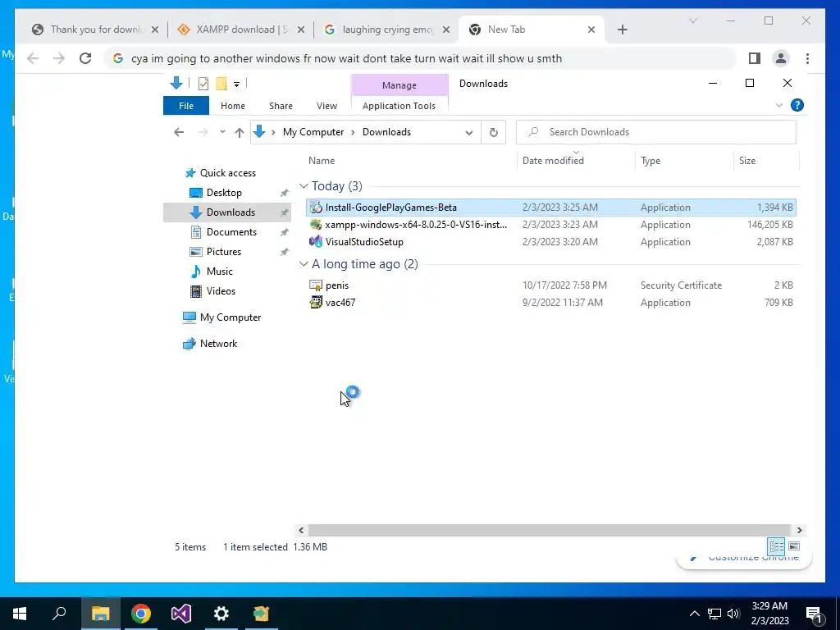Select the vac467 application file
Image resolution: width=840 pixels, height=630 pixels.
pos(550,303)
